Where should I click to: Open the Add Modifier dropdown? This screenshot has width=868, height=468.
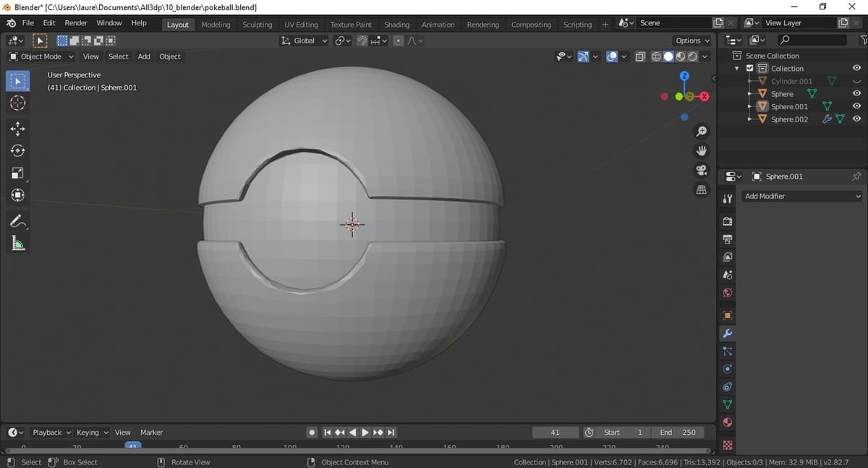tap(803, 196)
